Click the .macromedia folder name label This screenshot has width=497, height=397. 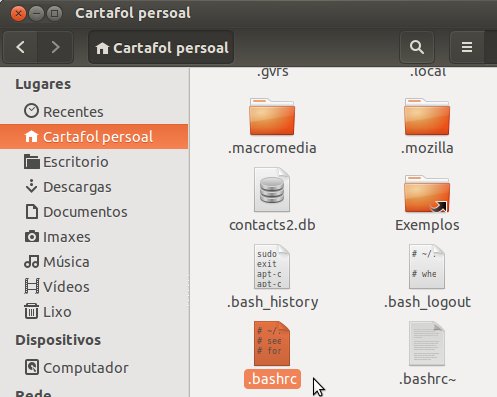coord(272,148)
